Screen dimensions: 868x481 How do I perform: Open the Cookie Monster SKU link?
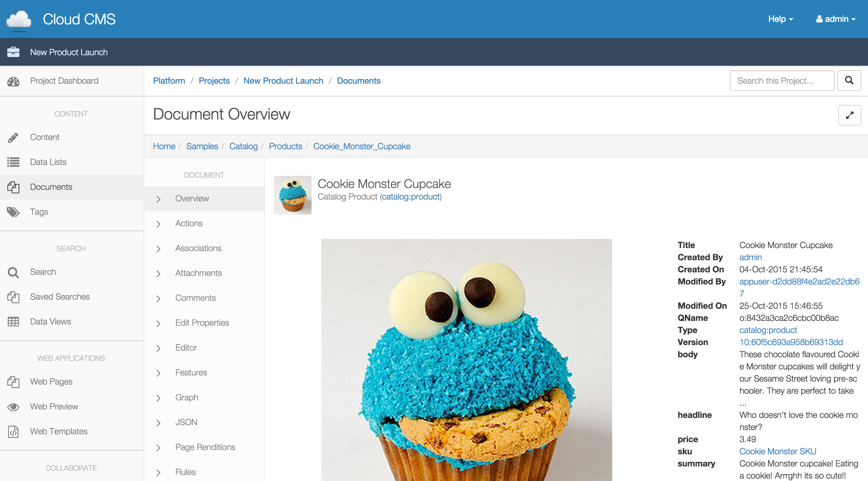tap(777, 451)
